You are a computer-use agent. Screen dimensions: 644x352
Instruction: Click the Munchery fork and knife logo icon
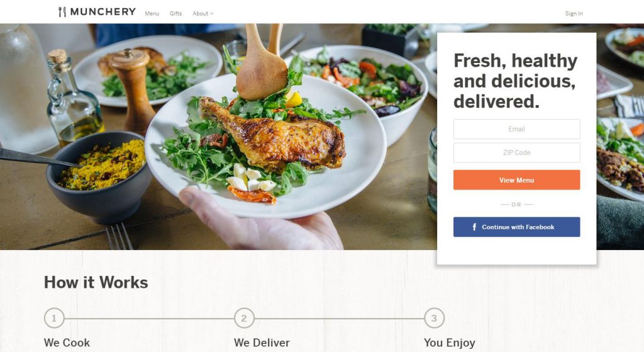[62, 12]
